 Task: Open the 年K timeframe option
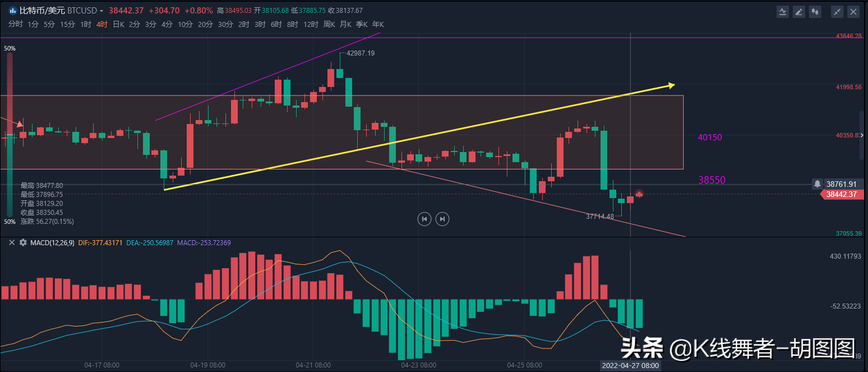tap(378, 25)
